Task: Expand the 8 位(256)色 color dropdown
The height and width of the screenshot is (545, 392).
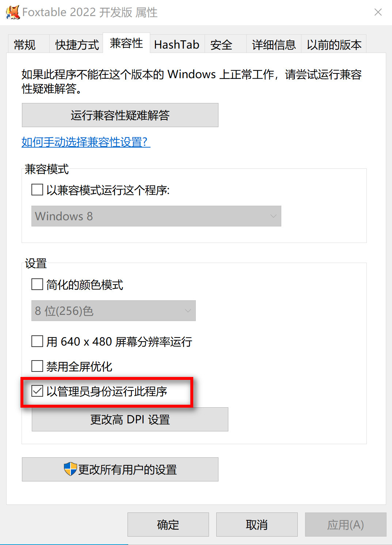Action: click(x=114, y=311)
